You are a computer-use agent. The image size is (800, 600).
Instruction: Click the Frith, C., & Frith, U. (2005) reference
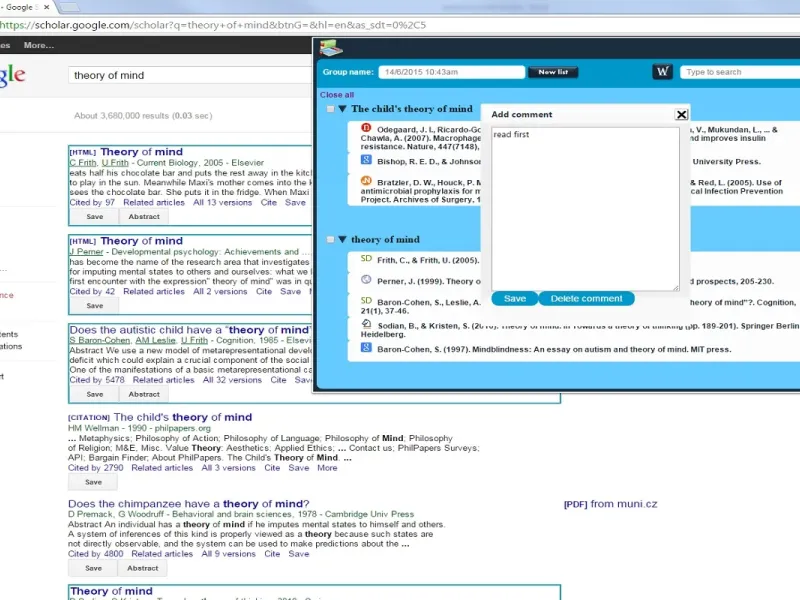429,260
